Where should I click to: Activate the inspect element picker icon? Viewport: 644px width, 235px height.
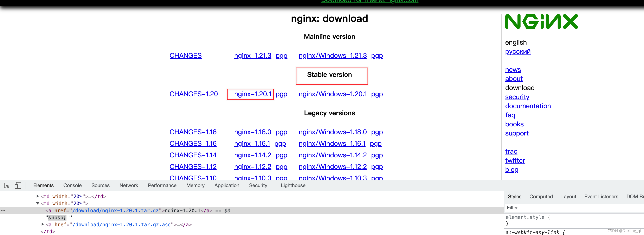[7, 185]
